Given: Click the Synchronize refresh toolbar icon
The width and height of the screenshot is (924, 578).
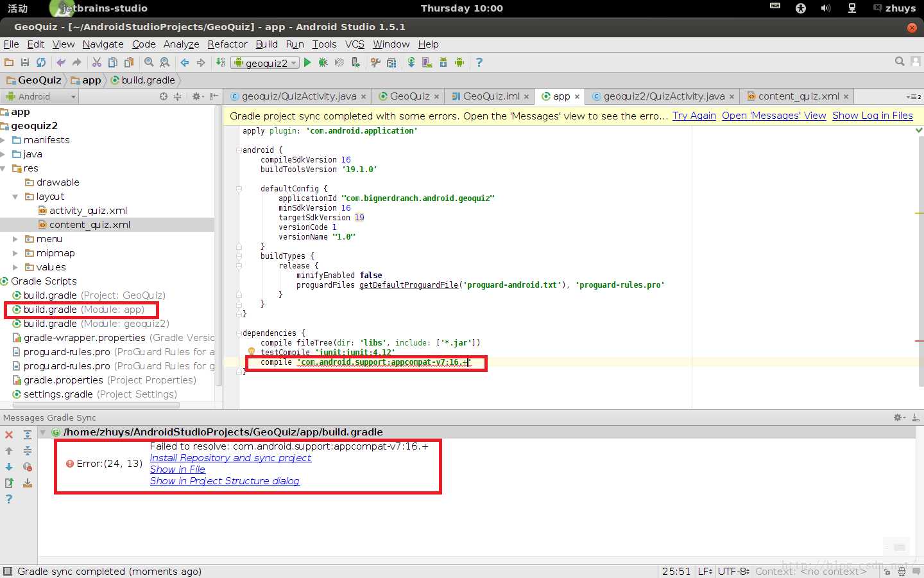Looking at the screenshot, I should tap(41, 62).
